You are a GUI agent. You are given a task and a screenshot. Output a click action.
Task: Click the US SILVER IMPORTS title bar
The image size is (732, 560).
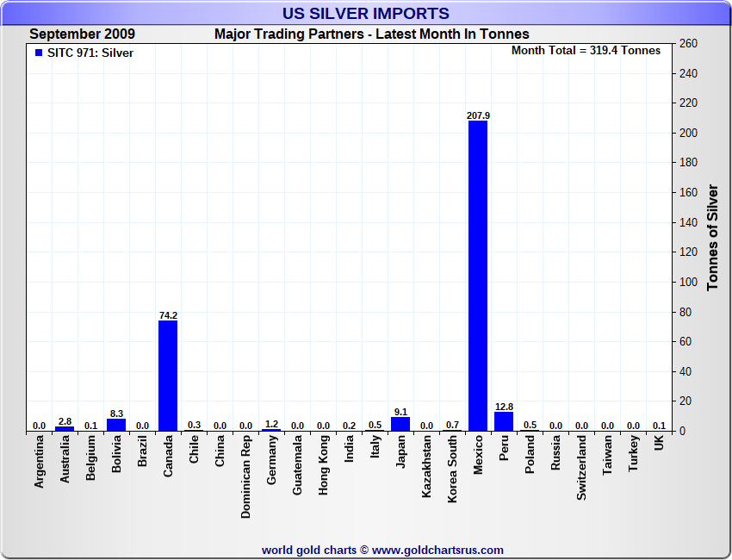365,14
